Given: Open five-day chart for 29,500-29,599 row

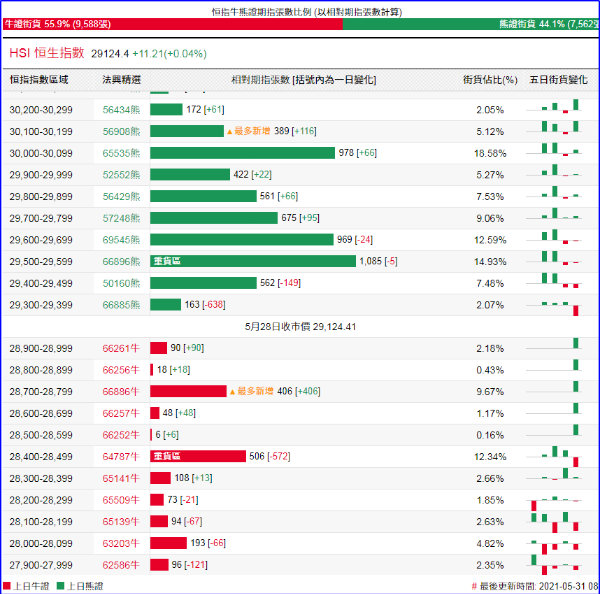Looking at the screenshot, I should pyautogui.click(x=554, y=258).
